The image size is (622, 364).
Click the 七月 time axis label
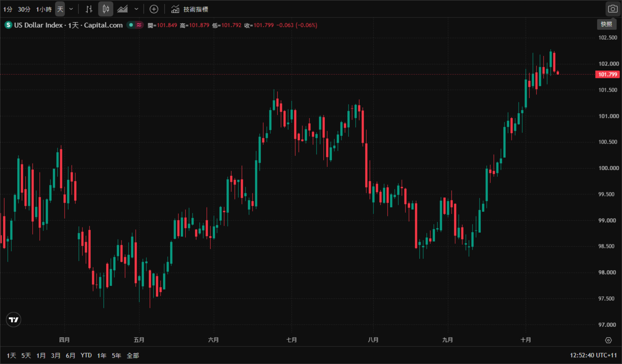pyautogui.click(x=291, y=340)
